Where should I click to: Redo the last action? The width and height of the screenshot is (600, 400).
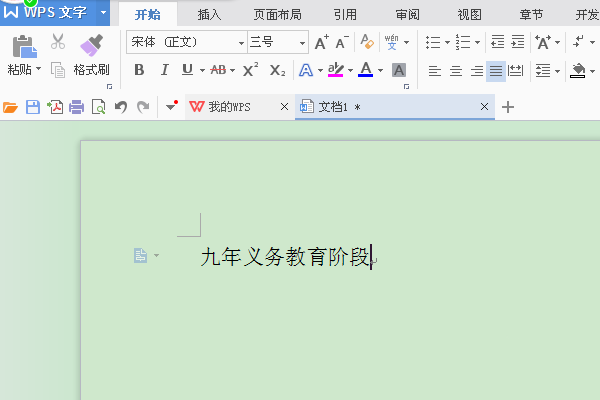click(143, 107)
